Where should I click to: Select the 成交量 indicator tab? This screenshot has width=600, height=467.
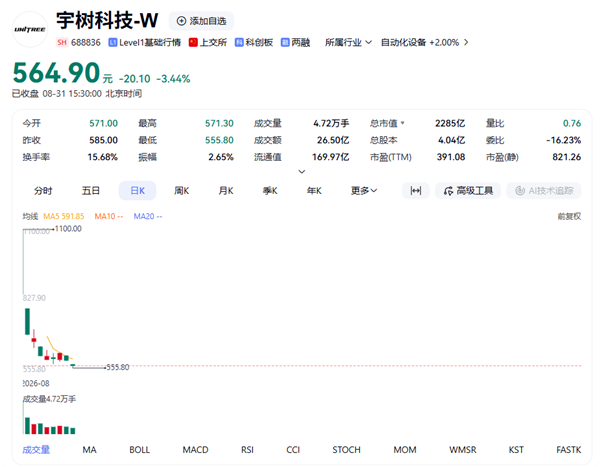coord(36,450)
